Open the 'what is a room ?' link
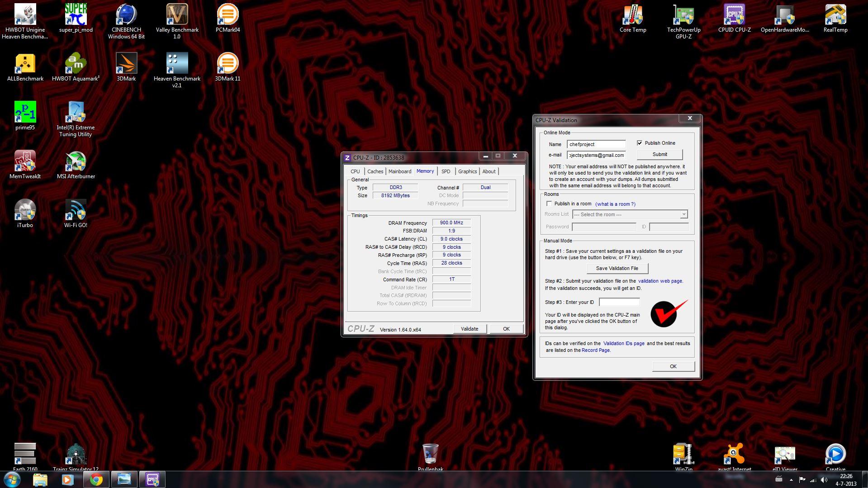 tap(615, 204)
